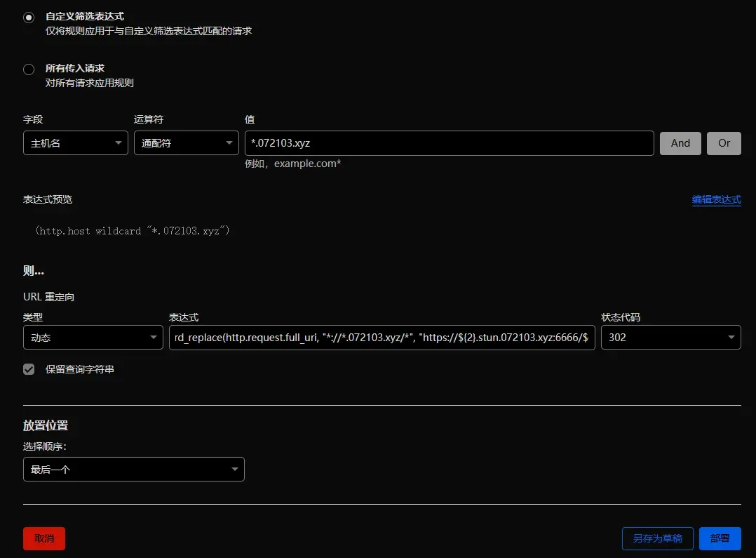The image size is (756, 558).
Task: Click the 则... section heading
Action: (34, 272)
